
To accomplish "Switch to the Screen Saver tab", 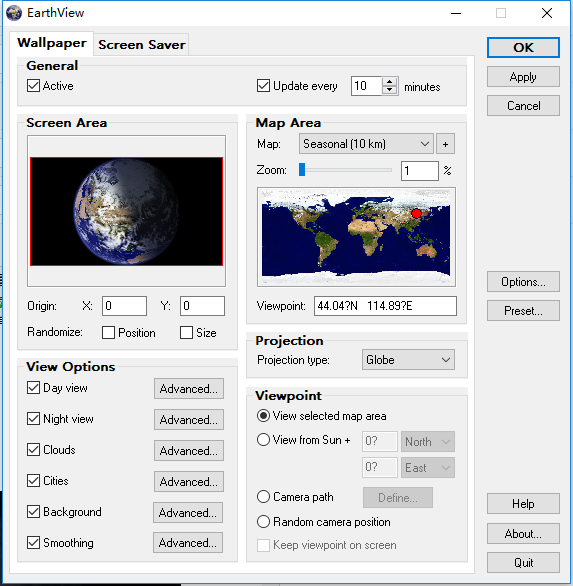I will tap(141, 45).
